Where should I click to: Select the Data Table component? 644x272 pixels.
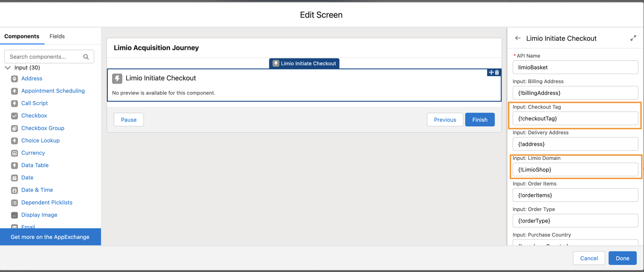(35, 165)
